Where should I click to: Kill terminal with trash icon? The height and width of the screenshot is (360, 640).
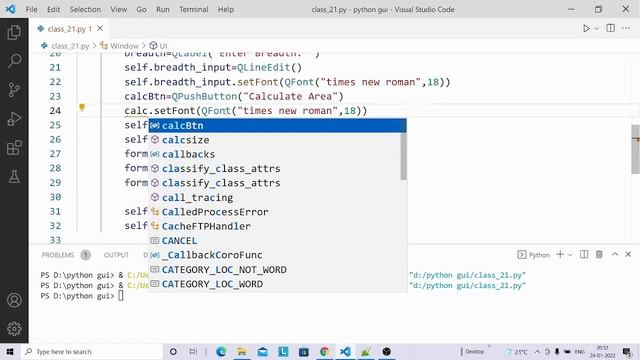pos(599,254)
